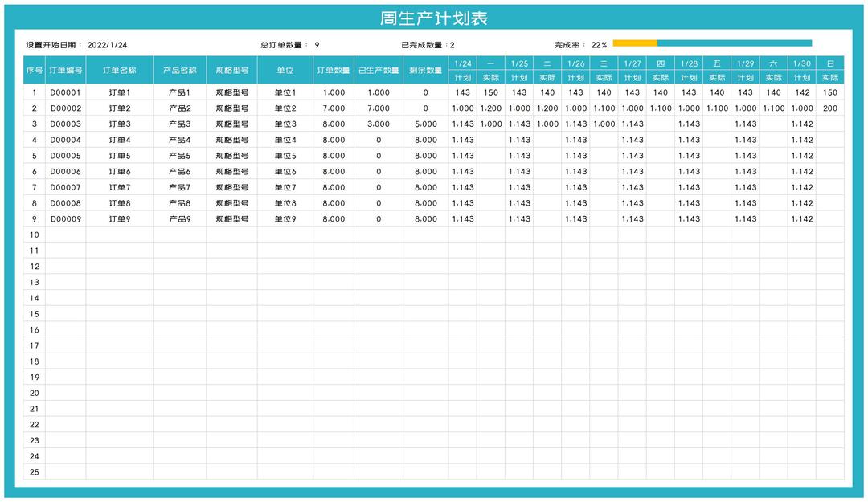
Task: Click the 总订单数量 label
Action: (x=283, y=45)
